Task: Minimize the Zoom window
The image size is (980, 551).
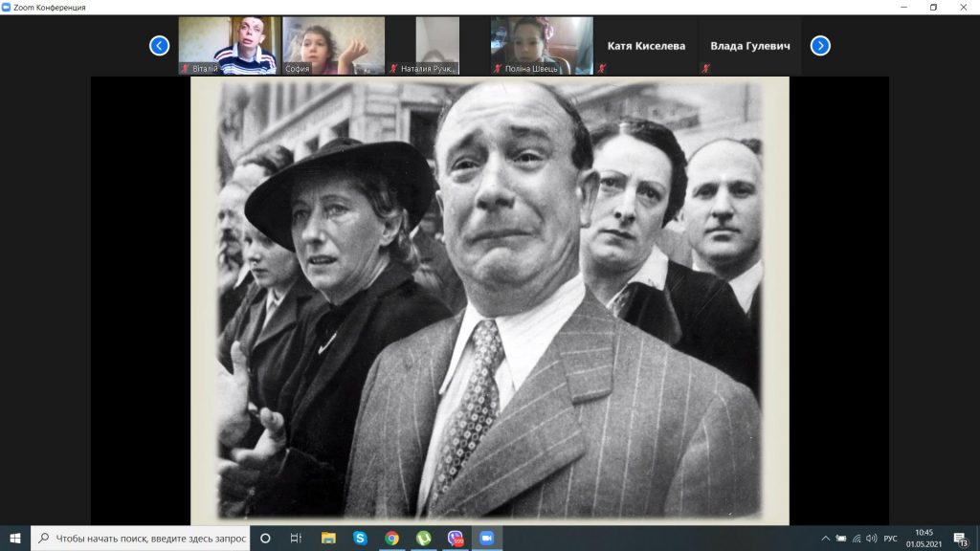Action: 903,8
